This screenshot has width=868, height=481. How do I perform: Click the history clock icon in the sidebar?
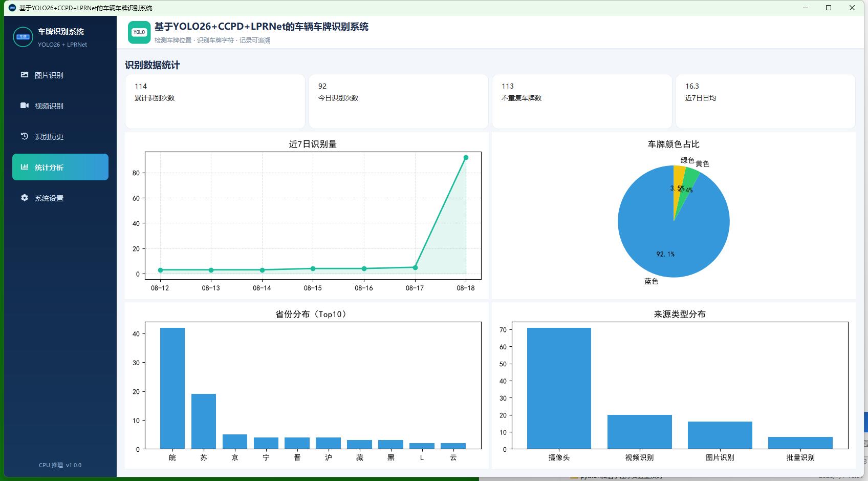click(x=25, y=136)
